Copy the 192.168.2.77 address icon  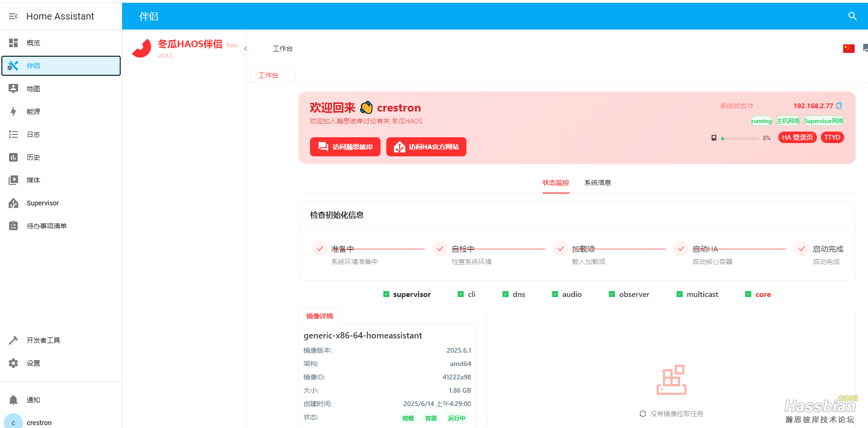coord(839,106)
